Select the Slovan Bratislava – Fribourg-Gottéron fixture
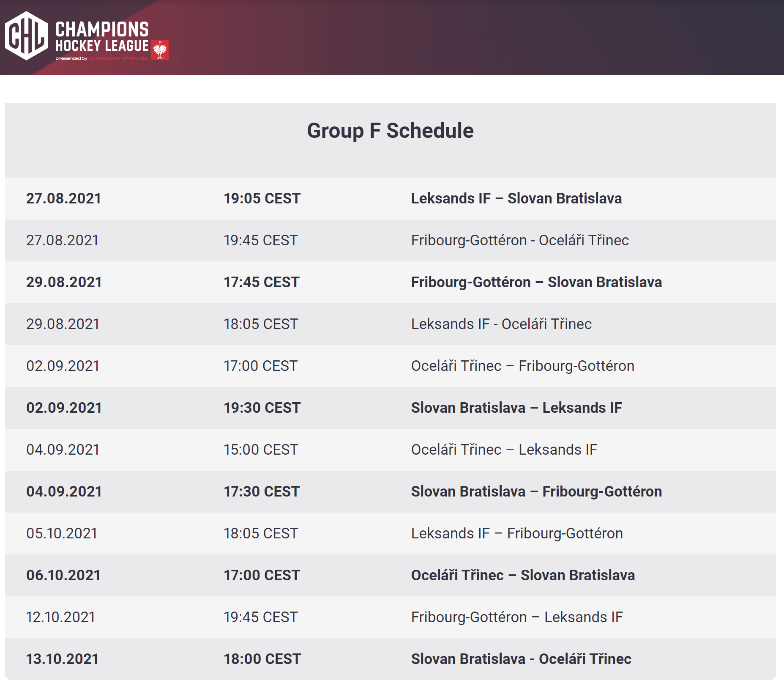Image resolution: width=784 pixels, height=686 pixels. pos(536,491)
